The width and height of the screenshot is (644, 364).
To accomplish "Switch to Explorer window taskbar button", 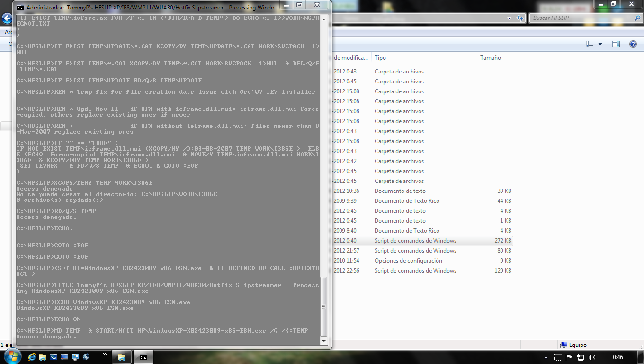I will [121, 357].
